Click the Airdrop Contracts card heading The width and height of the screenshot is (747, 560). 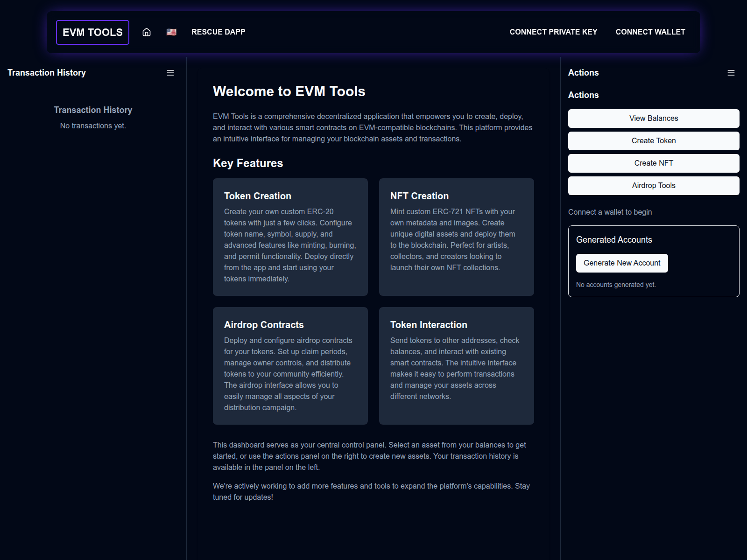264,325
